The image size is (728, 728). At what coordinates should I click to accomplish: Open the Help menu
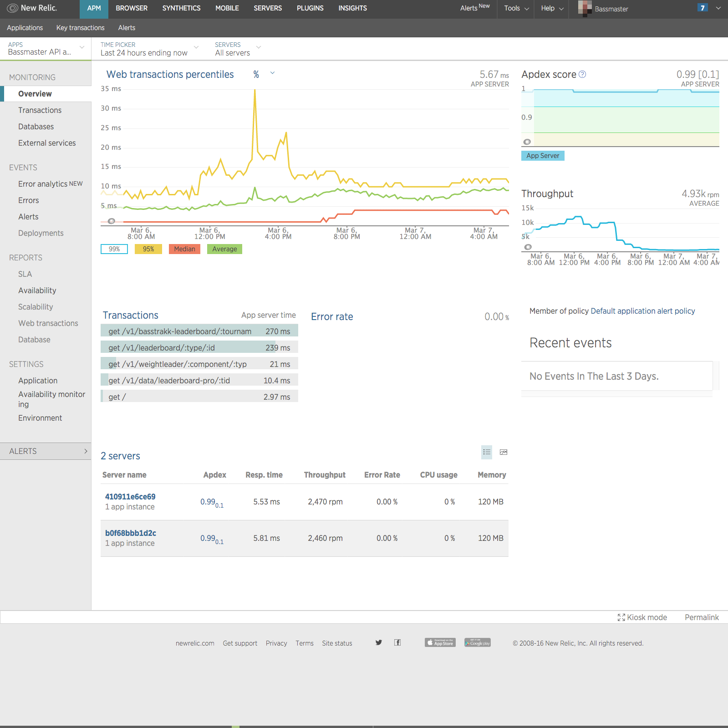[x=552, y=8]
